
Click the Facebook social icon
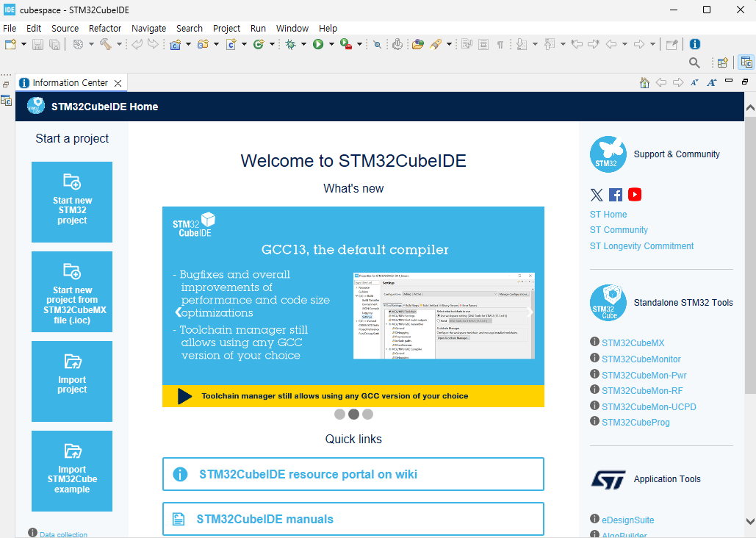tap(616, 195)
